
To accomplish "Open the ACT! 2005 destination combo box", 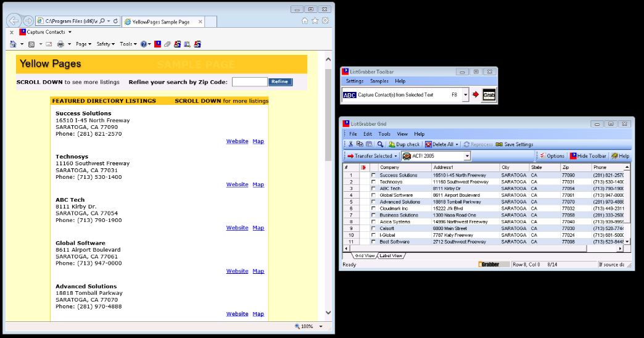I will [436, 156].
